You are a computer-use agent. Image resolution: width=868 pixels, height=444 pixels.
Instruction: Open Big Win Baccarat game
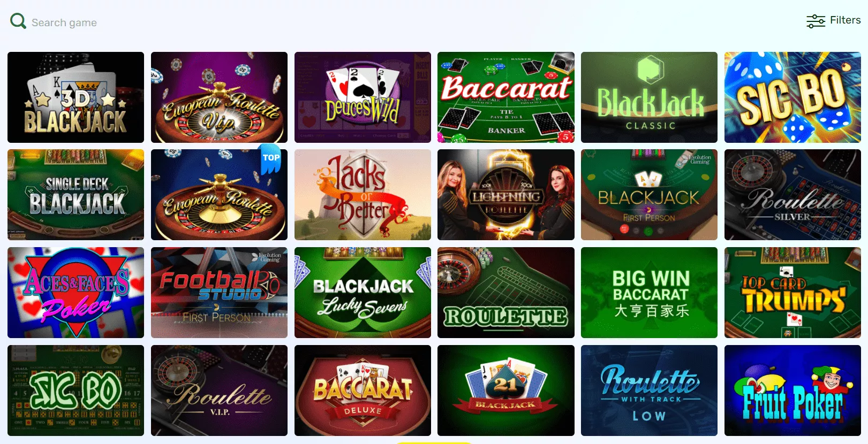coord(649,293)
